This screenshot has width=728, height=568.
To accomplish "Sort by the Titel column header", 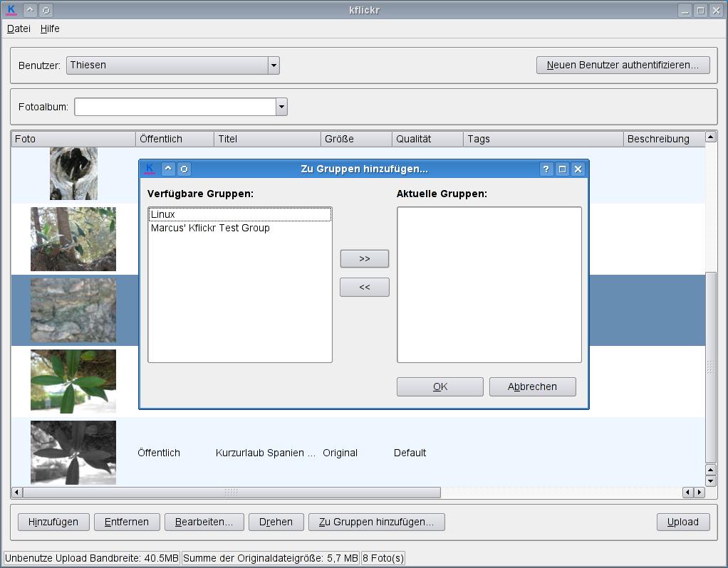I will [267, 140].
